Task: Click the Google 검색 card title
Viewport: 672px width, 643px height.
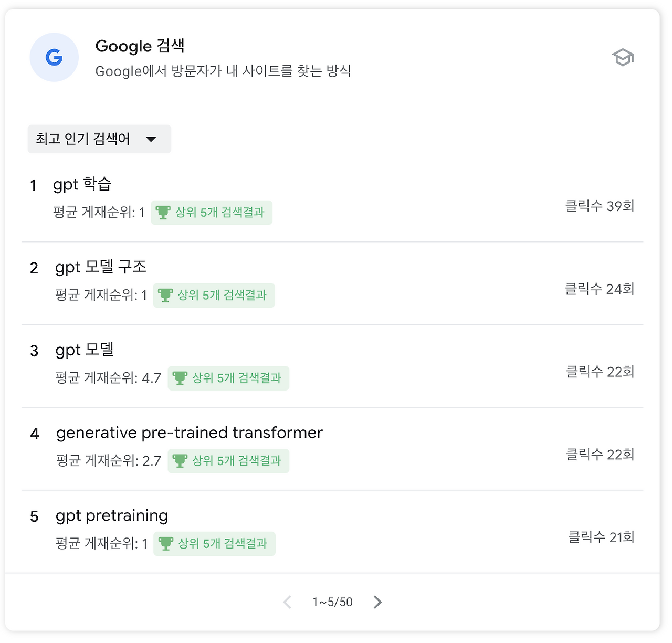Action: click(x=140, y=46)
